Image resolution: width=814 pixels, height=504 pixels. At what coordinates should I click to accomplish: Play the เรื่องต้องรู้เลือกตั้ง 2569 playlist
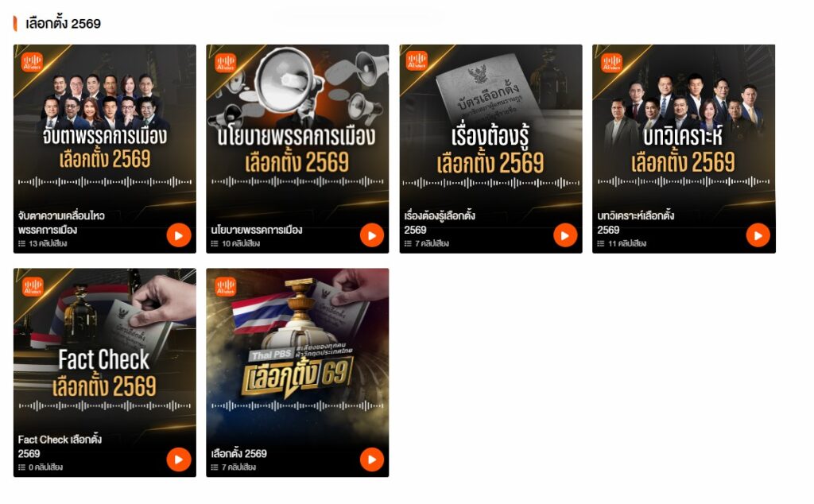coord(565,235)
